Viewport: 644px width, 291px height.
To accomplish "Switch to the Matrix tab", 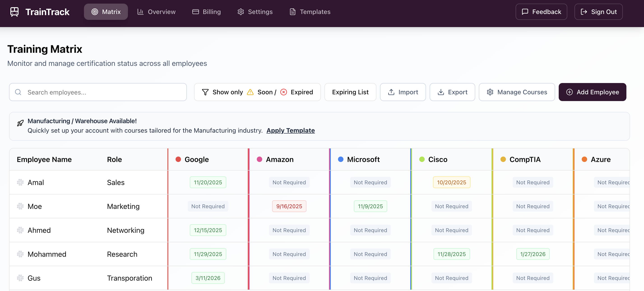I will (106, 12).
